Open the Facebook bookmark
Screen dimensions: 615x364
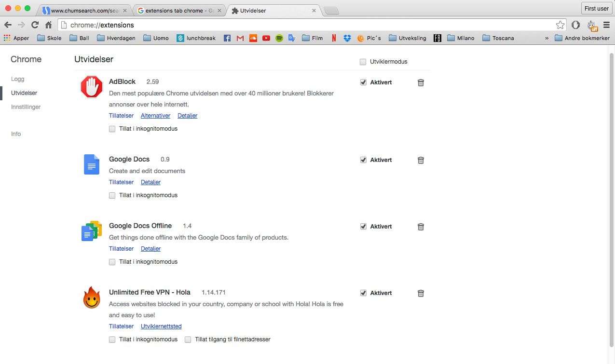(227, 38)
